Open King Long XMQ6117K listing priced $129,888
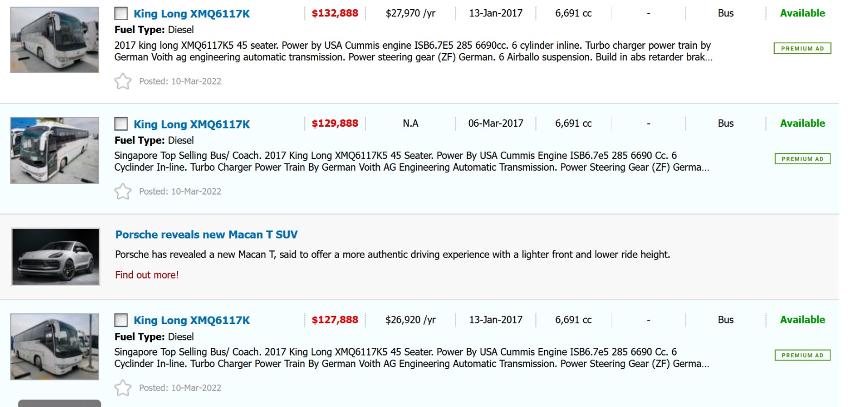Image resolution: width=868 pixels, height=407 pixels. [x=192, y=125]
